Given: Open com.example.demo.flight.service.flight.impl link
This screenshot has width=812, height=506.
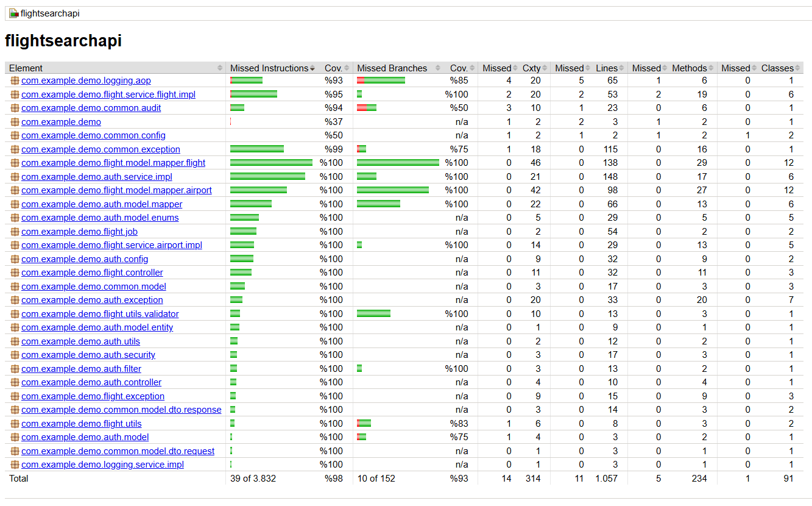Looking at the screenshot, I should click(108, 94).
